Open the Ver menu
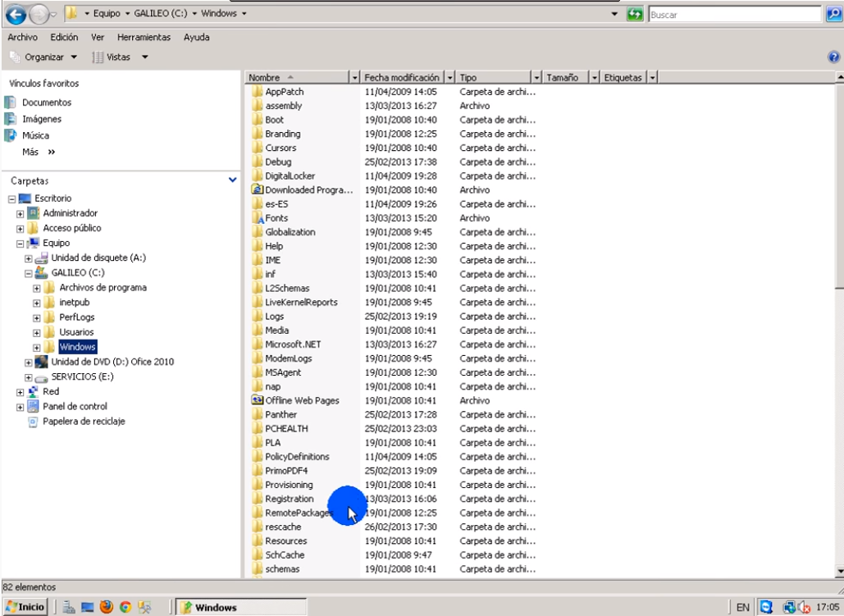The width and height of the screenshot is (844, 616). pyautogui.click(x=98, y=37)
